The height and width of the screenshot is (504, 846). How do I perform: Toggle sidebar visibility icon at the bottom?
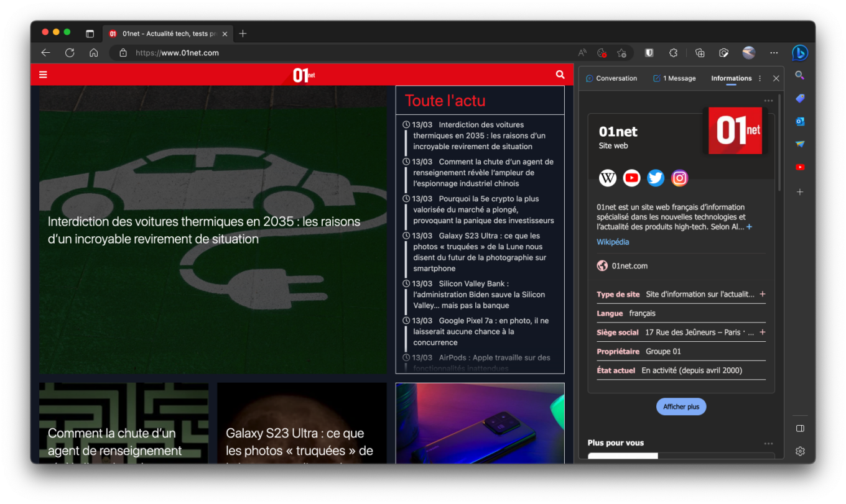(x=800, y=428)
